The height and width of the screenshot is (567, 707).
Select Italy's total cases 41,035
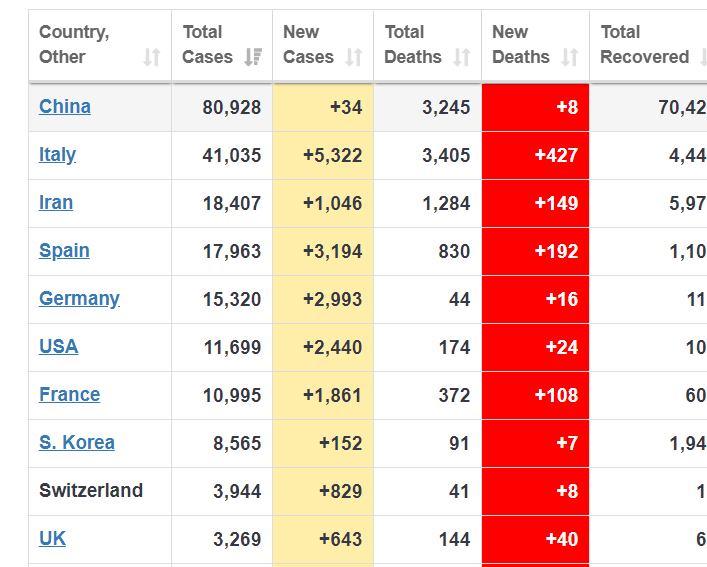point(232,155)
